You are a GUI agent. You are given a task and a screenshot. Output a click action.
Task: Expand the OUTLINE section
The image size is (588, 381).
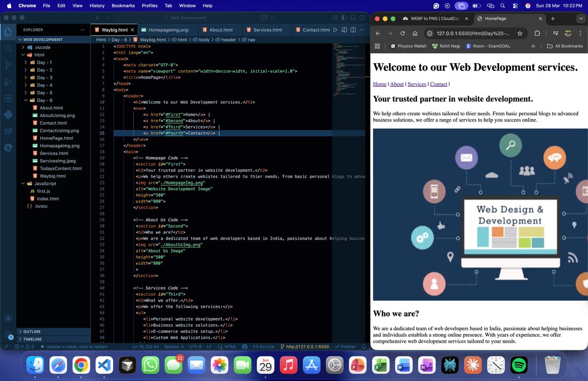[x=54, y=331]
